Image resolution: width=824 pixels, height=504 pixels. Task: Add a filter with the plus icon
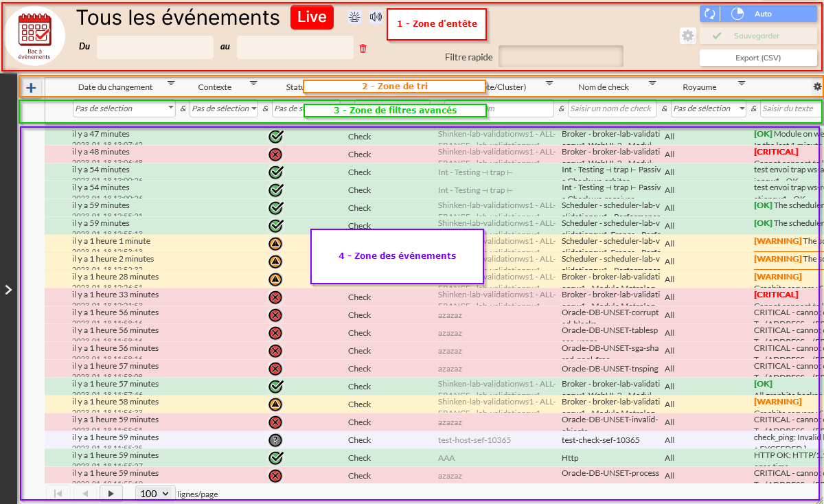[32, 87]
